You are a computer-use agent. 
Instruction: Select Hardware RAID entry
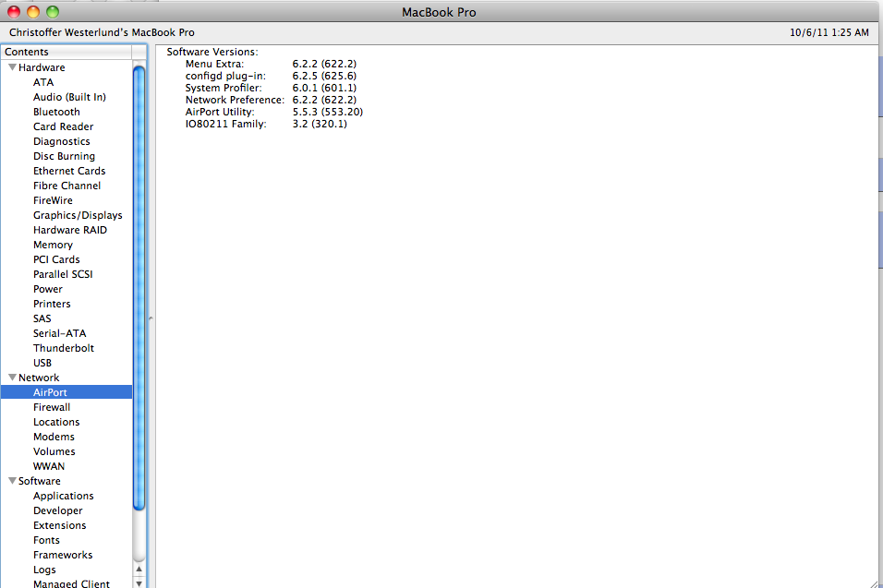(x=70, y=230)
